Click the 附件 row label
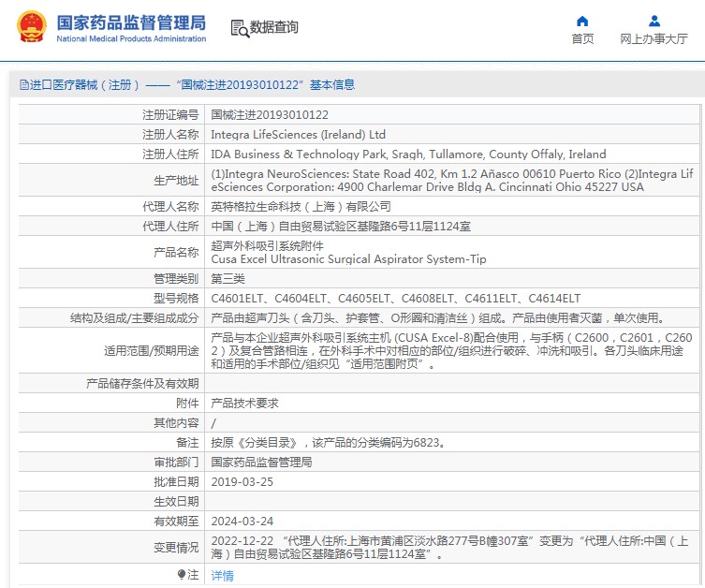705x588 pixels. click(187, 404)
